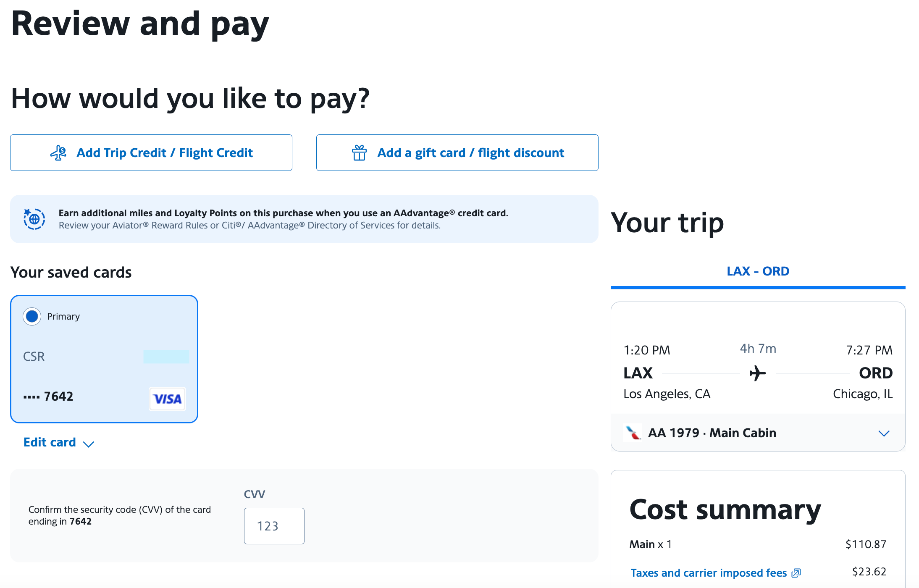The height and width of the screenshot is (588, 919).
Task: Switch to the LAX - ORD trip tab
Action: point(757,271)
